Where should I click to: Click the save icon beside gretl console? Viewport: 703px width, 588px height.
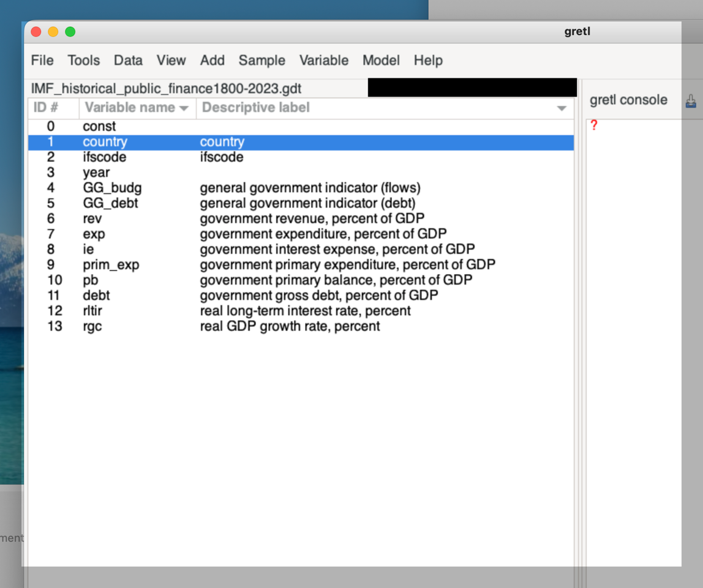[691, 101]
